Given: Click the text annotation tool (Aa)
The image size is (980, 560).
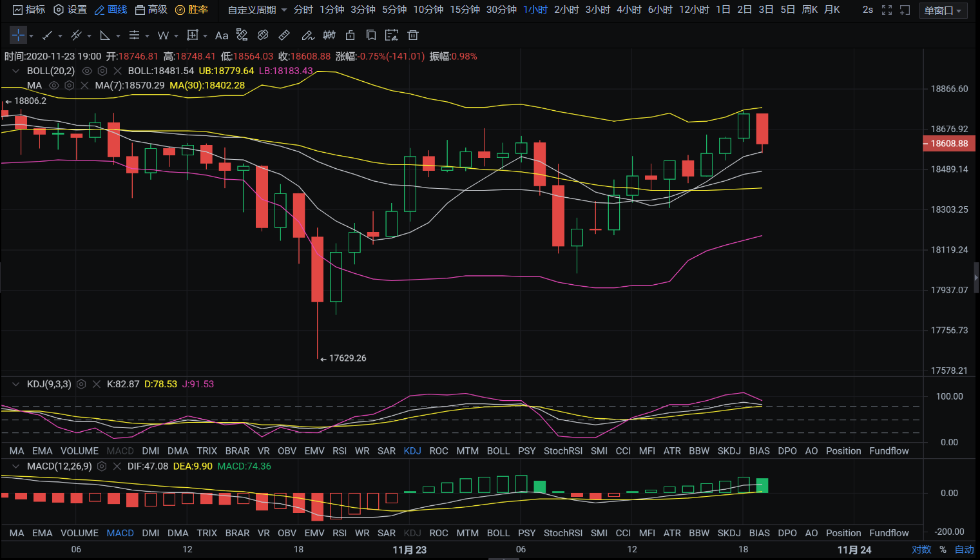Looking at the screenshot, I should pyautogui.click(x=222, y=35).
